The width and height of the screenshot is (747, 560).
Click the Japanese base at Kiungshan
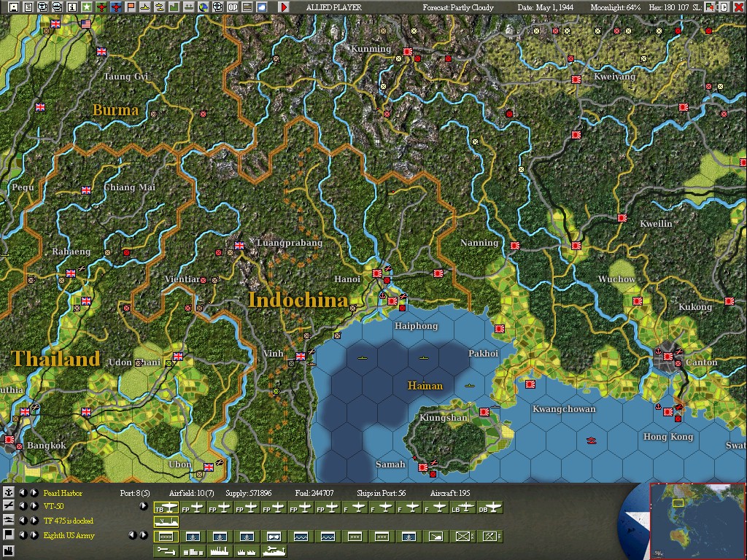[x=484, y=412]
